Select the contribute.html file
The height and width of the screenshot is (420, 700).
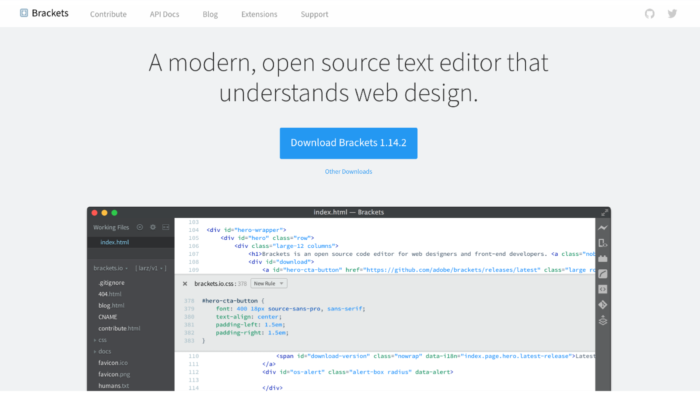coord(119,329)
